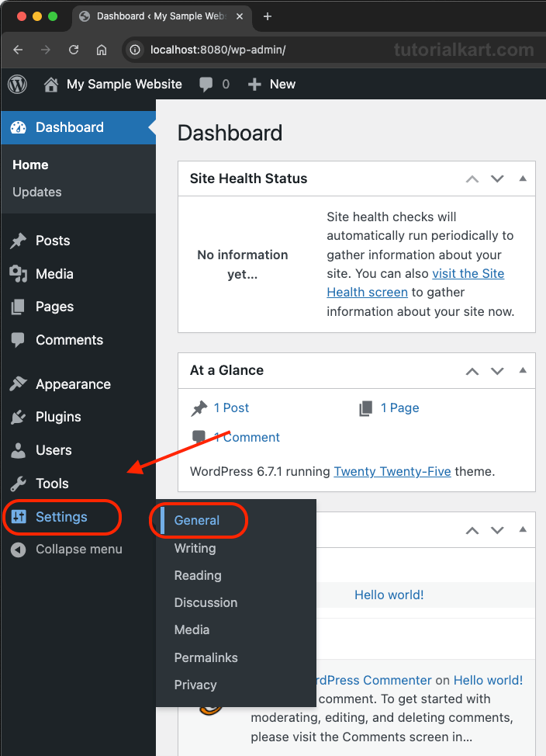Screen dimensions: 546x756
Task: Toggle the Activity widget panel triangle
Action: tap(523, 529)
